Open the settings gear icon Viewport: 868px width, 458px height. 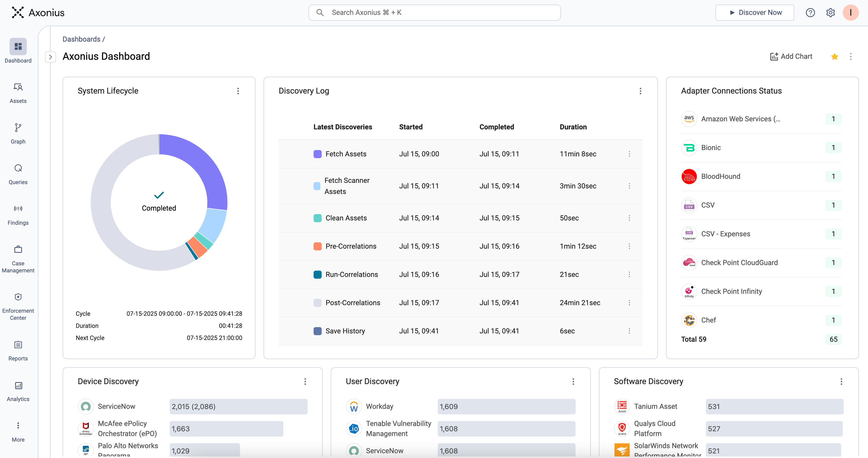pyautogui.click(x=830, y=12)
